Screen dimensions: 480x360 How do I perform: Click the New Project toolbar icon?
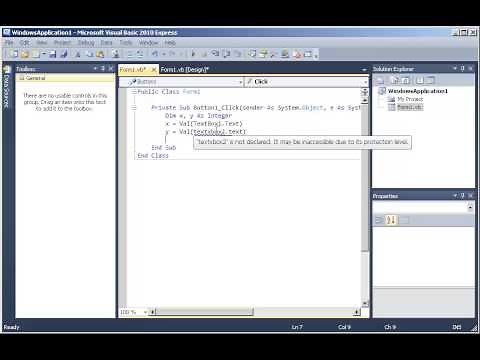[x=14, y=54]
